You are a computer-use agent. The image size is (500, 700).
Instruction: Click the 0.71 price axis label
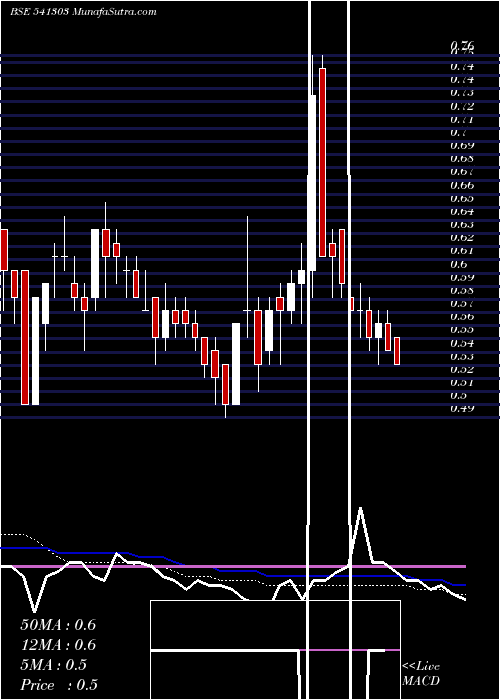tap(462, 120)
